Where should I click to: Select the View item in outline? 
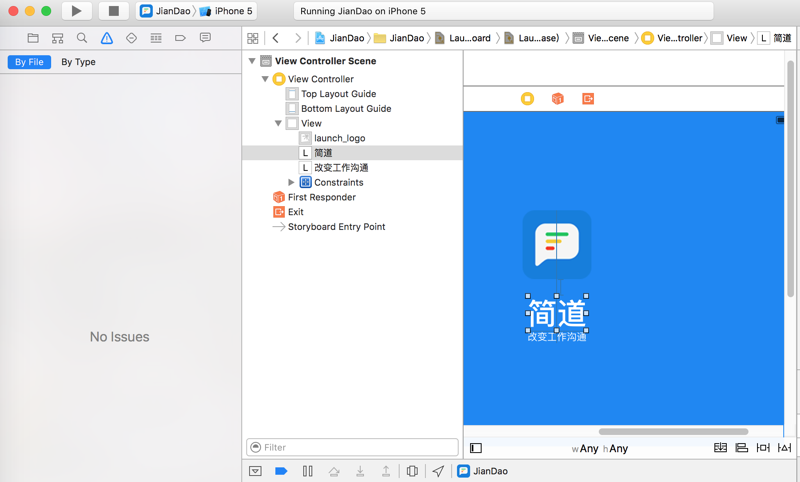coord(353,123)
